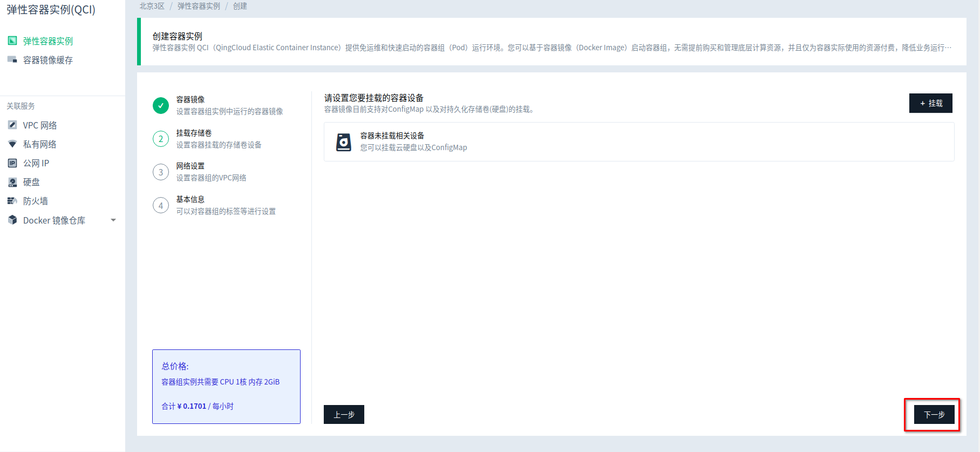Screen dimensions: 980x452
Task: Click the 防火墙 firewall icon
Action: [x=12, y=201]
